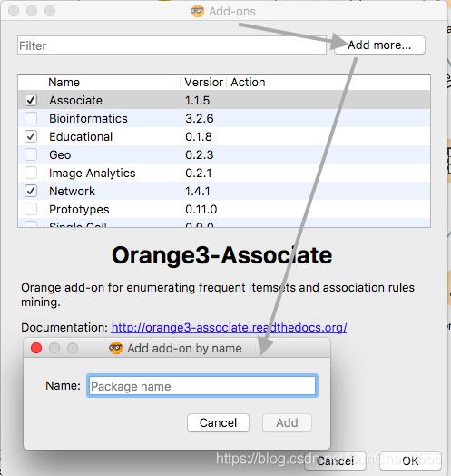Close the Add add-on by name dialog
Screen dimensions: 451x476
(x=36, y=348)
